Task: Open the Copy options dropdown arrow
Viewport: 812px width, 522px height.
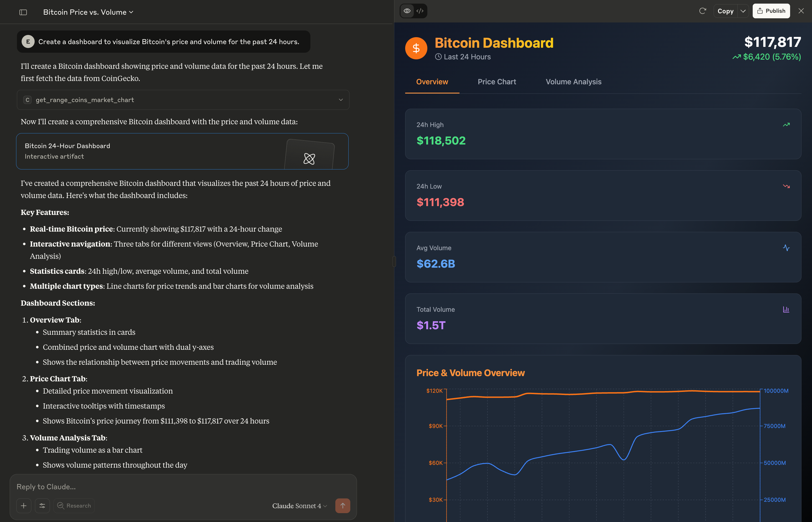Action: click(743, 11)
